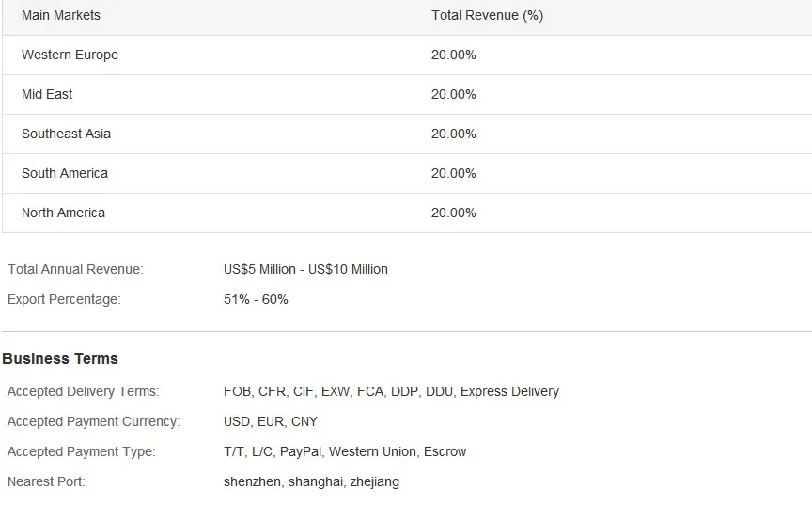Click the Southeast Asia market name
This screenshot has height=505, width=812.
click(x=66, y=134)
